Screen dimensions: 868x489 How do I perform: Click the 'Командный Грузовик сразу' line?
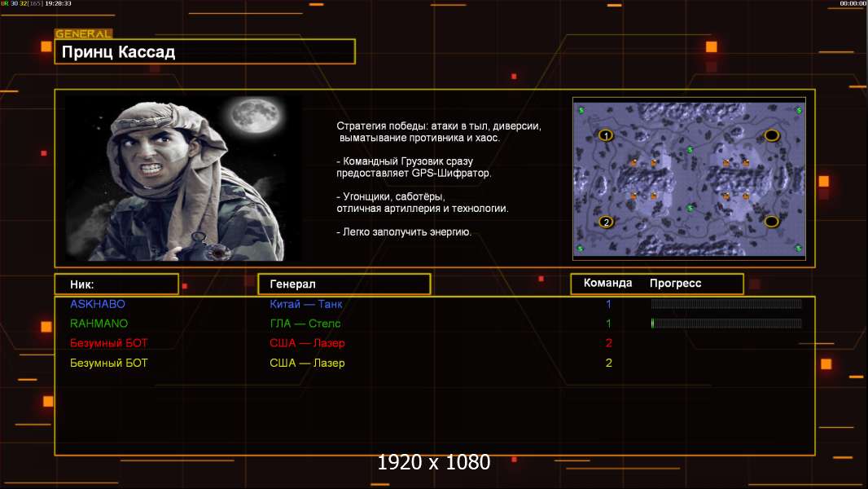point(405,161)
